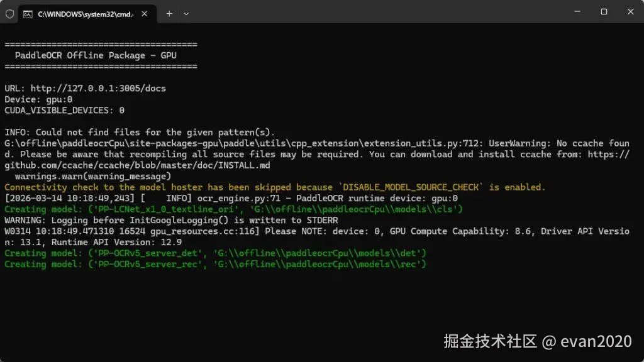The width and height of the screenshot is (644, 362).
Task: Click the 'Device: gpu:0' line
Action: point(38,99)
